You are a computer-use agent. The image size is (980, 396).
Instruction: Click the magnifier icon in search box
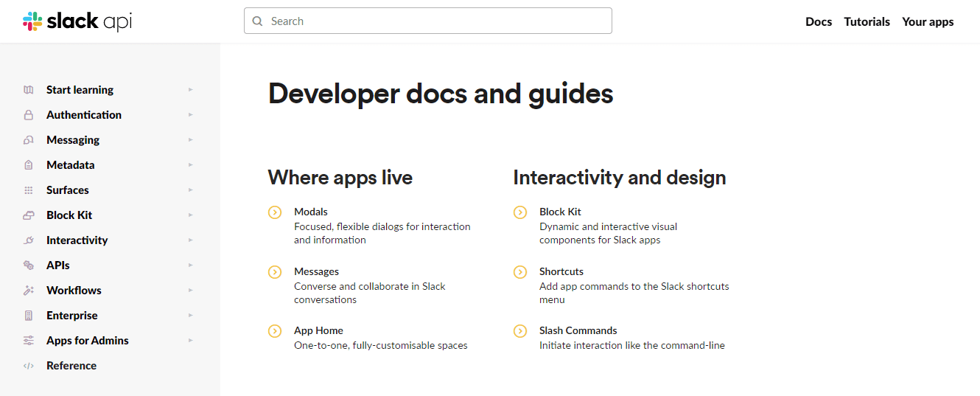point(258,21)
